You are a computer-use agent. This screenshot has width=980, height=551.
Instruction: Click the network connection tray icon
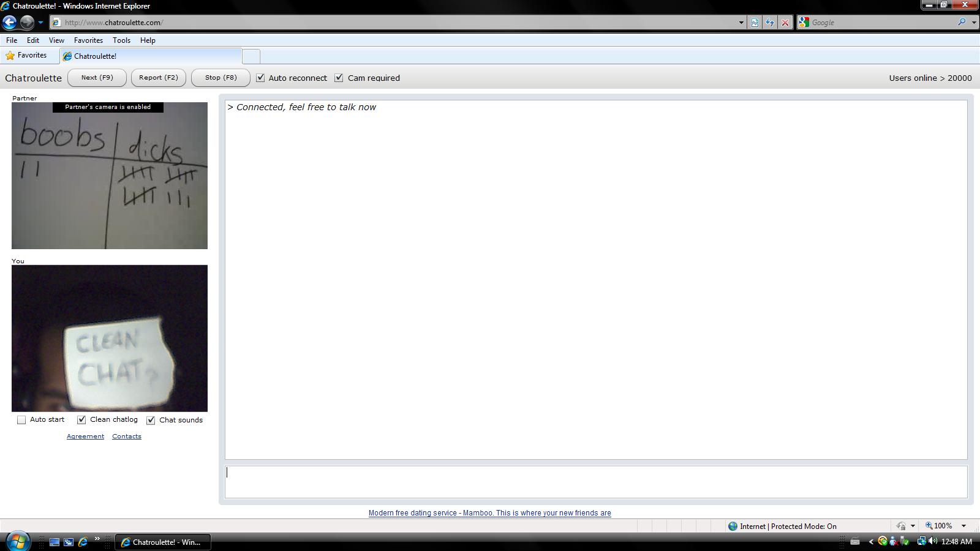pos(921,541)
